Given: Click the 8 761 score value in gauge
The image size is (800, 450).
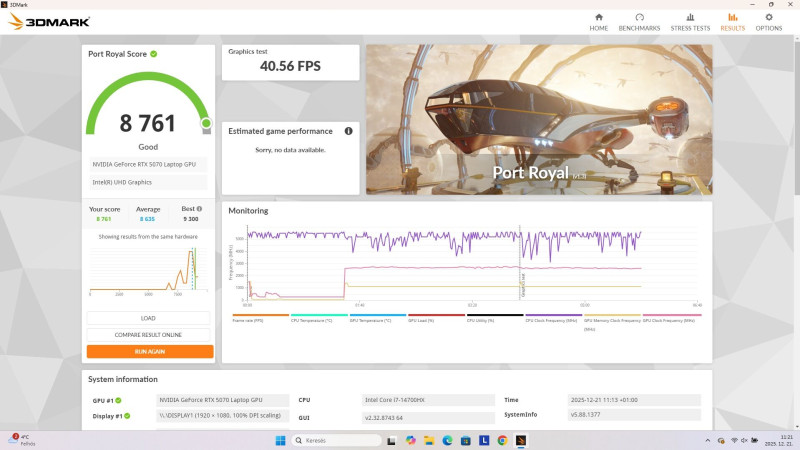Looking at the screenshot, I should pos(147,123).
